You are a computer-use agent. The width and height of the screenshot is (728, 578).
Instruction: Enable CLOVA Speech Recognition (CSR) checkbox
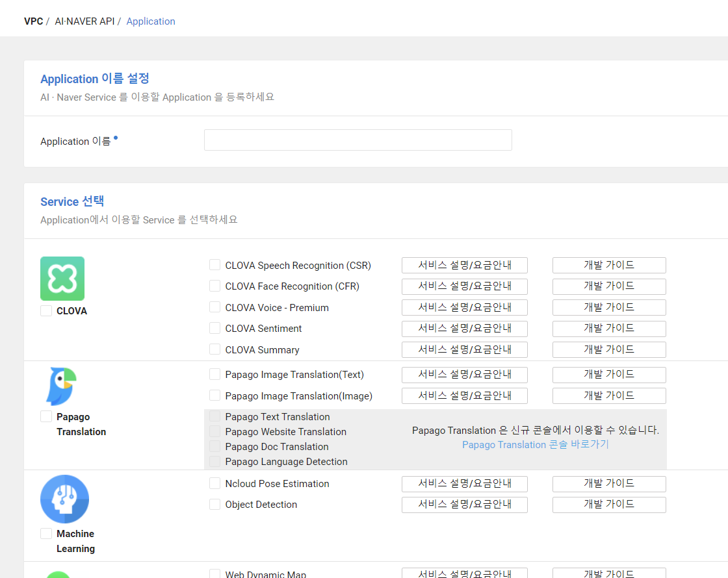(214, 265)
